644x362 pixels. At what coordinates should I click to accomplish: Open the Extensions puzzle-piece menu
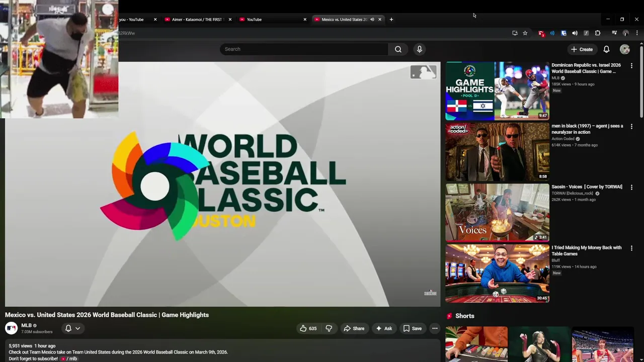(x=598, y=33)
